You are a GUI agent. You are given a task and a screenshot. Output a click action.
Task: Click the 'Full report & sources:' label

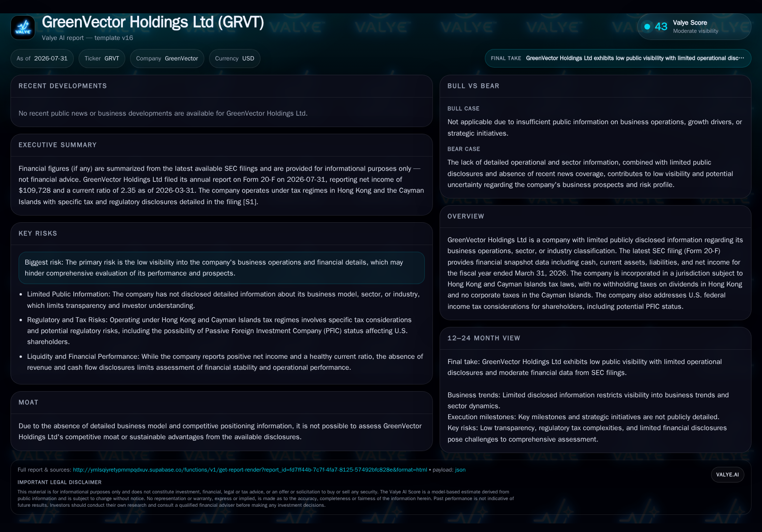coord(44,470)
